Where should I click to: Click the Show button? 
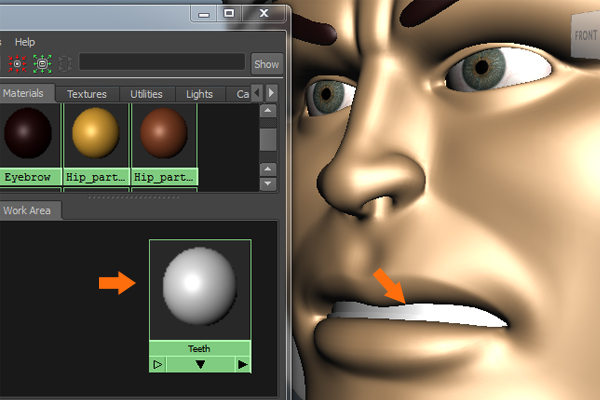tap(267, 64)
